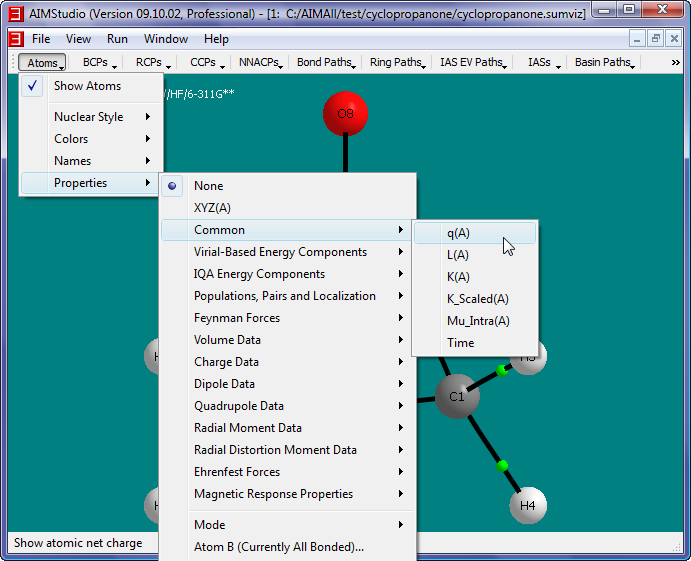691x561 pixels.
Task: Choose q(A) atomic net charge
Action: [x=458, y=233]
